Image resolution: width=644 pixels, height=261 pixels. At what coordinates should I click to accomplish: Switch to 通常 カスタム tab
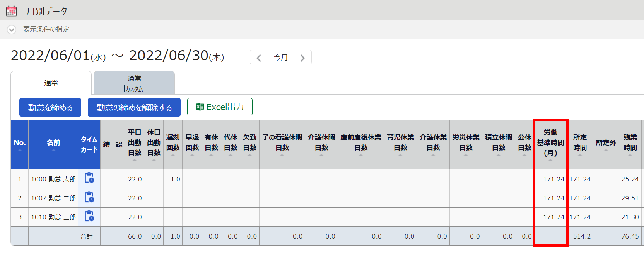click(x=134, y=83)
